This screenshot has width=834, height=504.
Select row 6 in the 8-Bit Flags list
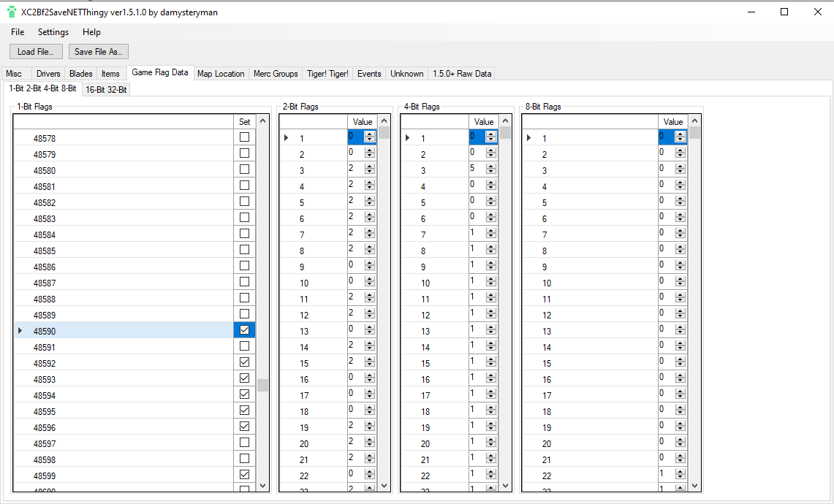click(x=591, y=218)
